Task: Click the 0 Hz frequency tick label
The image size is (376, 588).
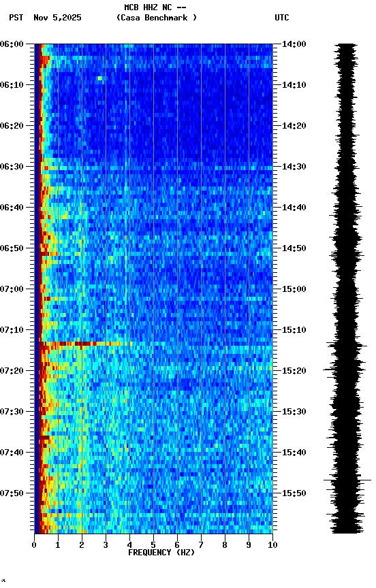Action: pos(34,545)
